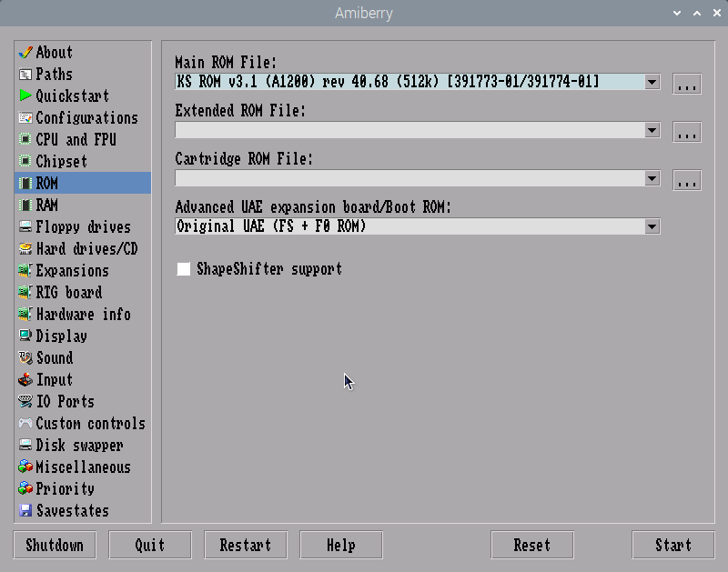Click the empty Extended ROM File combo box
728x572 pixels.
(x=418, y=130)
